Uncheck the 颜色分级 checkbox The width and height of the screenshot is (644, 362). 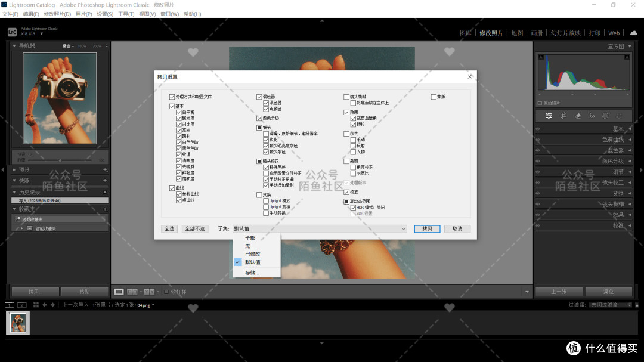[259, 118]
